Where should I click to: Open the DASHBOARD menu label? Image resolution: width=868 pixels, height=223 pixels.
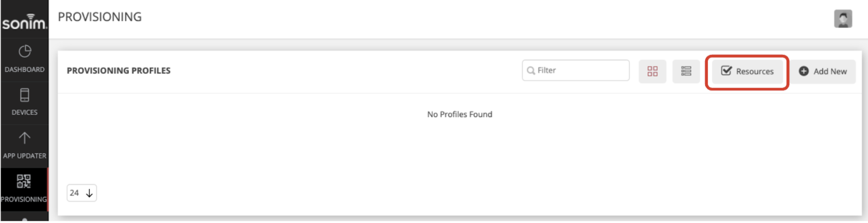[x=25, y=69]
